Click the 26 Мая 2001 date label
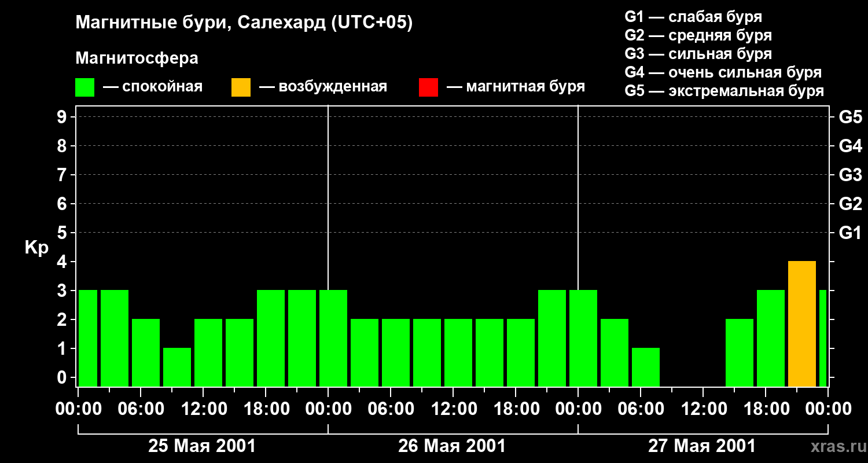 [452, 446]
